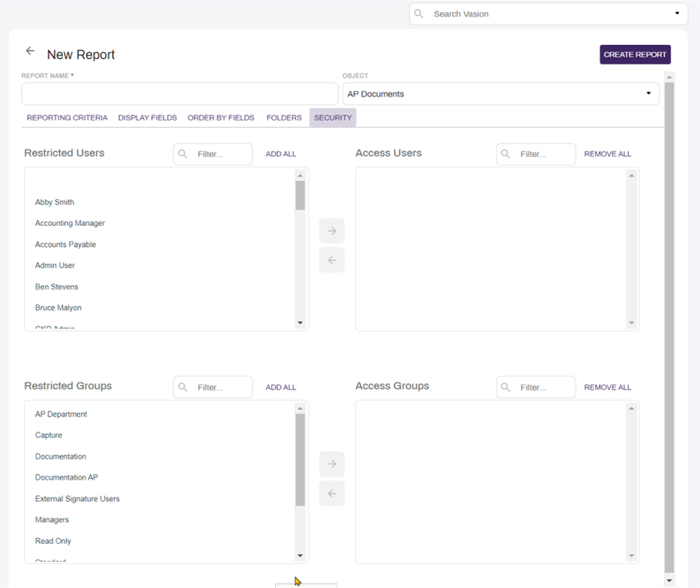Click up arrow of Access Groups scrollbar
Image resolution: width=700 pixels, height=588 pixels.
631,408
